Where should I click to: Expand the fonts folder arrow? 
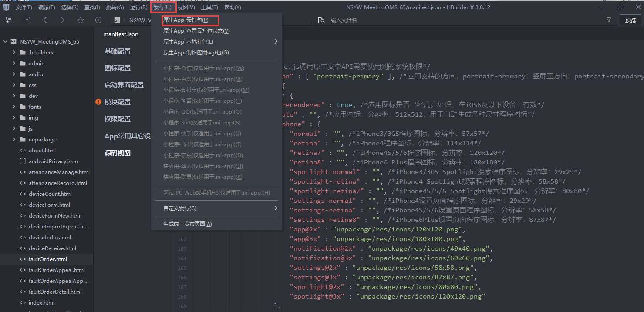point(14,107)
